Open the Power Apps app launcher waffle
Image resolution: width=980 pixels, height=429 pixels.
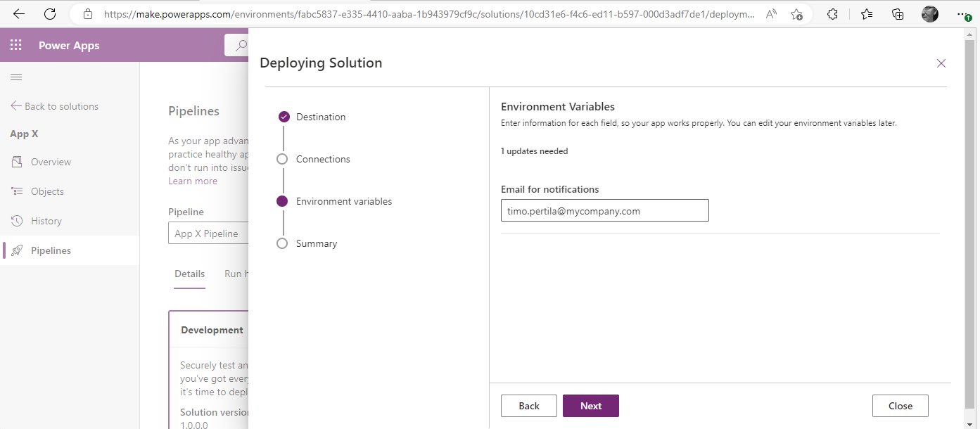[15, 45]
